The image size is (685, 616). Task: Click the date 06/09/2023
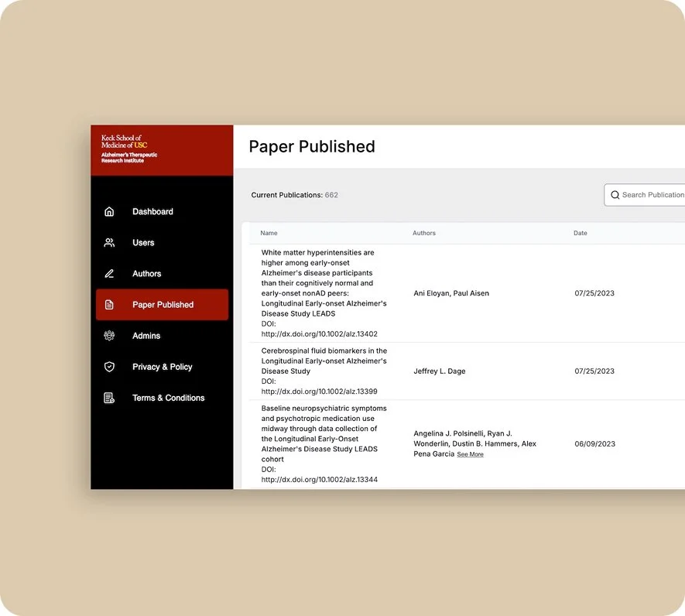pos(594,443)
